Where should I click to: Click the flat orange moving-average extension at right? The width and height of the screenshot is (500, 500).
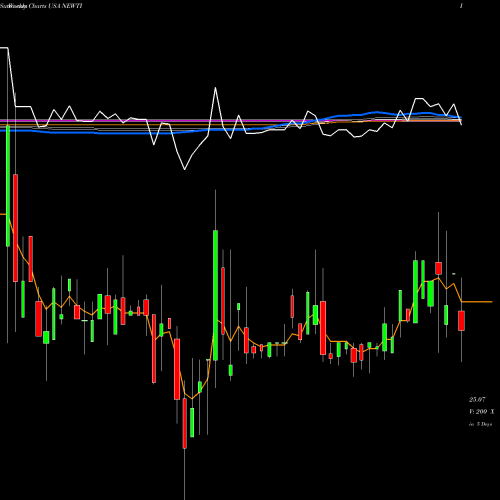click(x=477, y=302)
